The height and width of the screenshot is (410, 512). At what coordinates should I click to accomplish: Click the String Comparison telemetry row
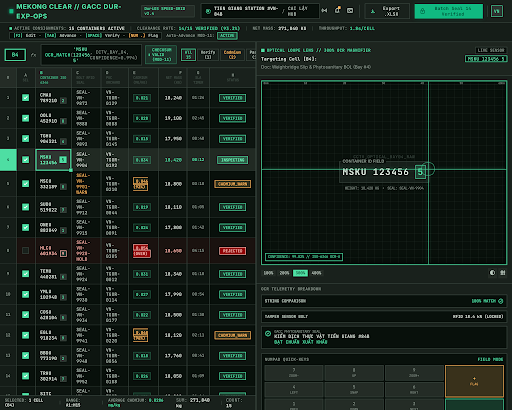(x=384, y=301)
